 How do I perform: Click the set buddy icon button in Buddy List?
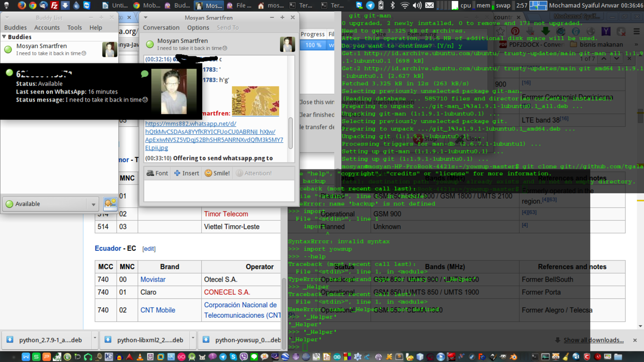(x=110, y=204)
